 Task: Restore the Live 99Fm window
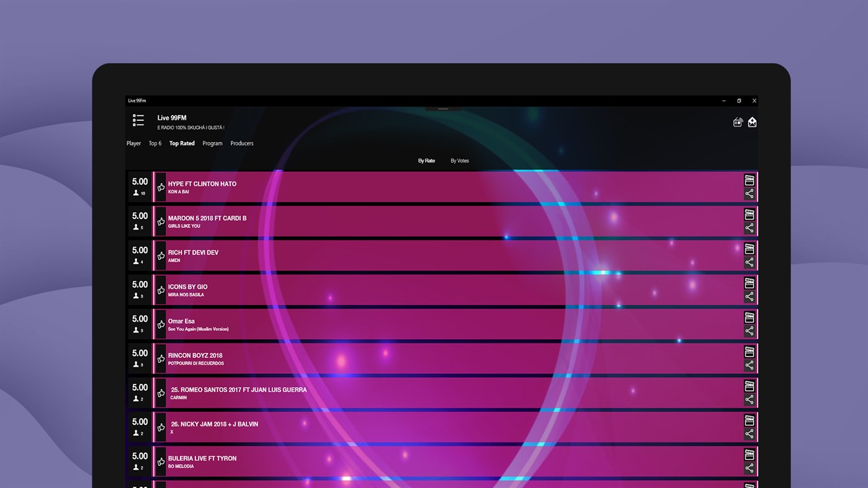tap(739, 100)
